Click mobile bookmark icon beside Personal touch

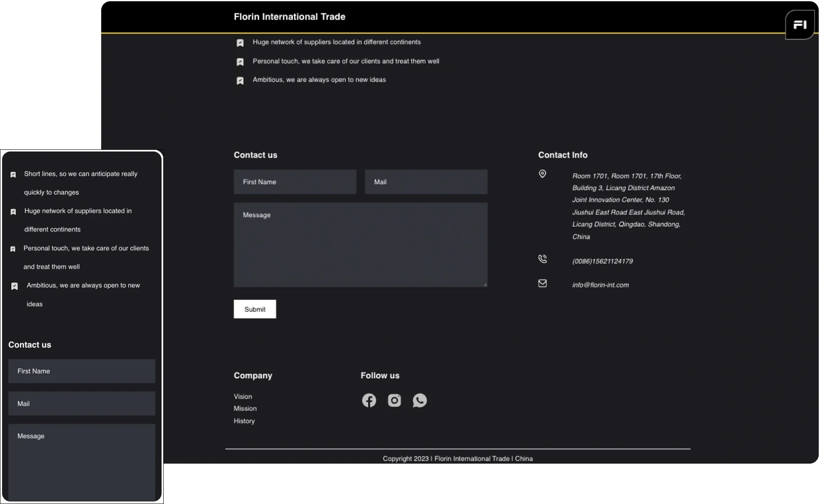pos(13,249)
